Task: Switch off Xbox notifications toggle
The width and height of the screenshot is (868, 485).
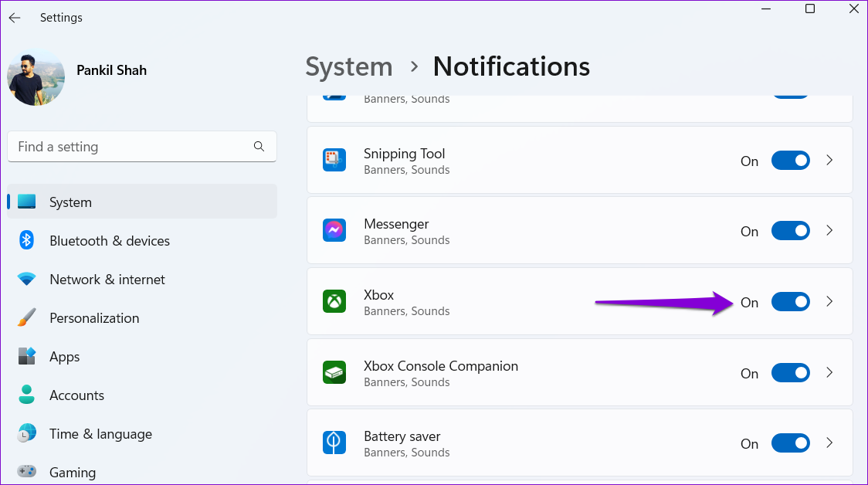Action: (x=791, y=302)
